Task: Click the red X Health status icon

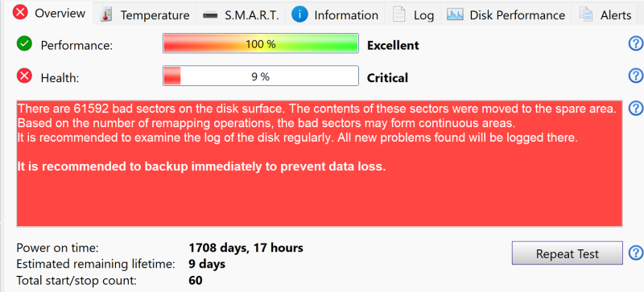Action: tap(24, 76)
